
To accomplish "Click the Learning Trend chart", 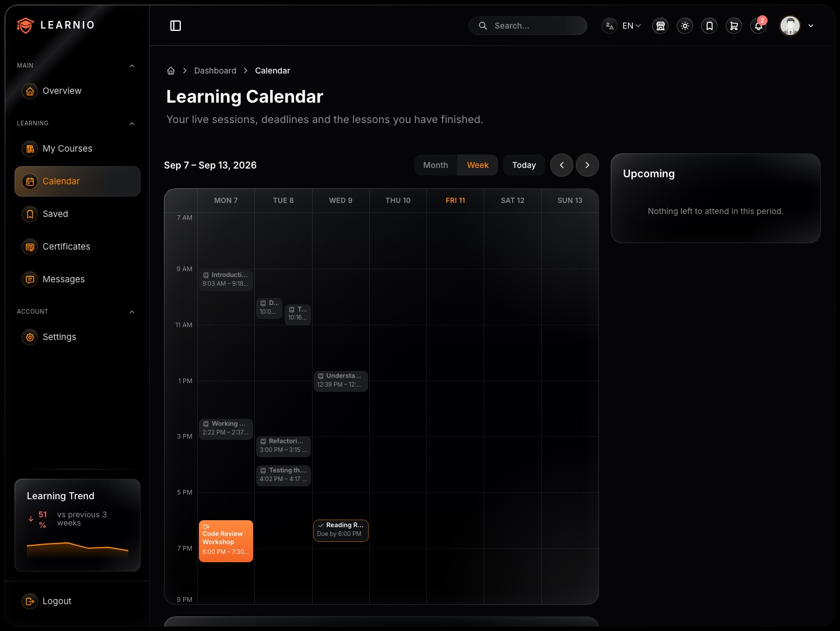I will pyautogui.click(x=78, y=549).
